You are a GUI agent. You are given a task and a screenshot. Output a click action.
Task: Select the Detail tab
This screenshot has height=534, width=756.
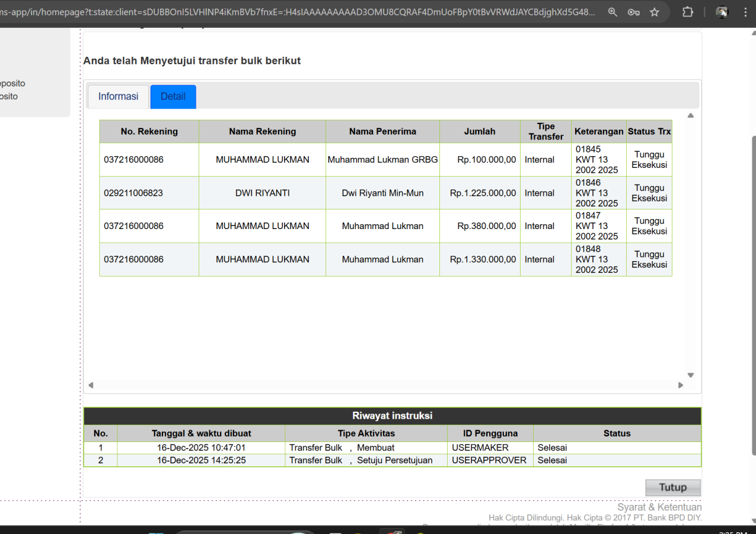click(x=173, y=97)
